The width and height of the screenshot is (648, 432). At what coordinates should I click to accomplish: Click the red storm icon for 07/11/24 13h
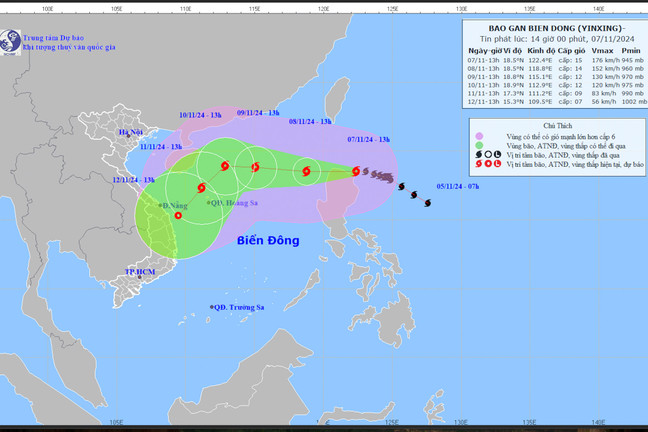tap(356, 171)
